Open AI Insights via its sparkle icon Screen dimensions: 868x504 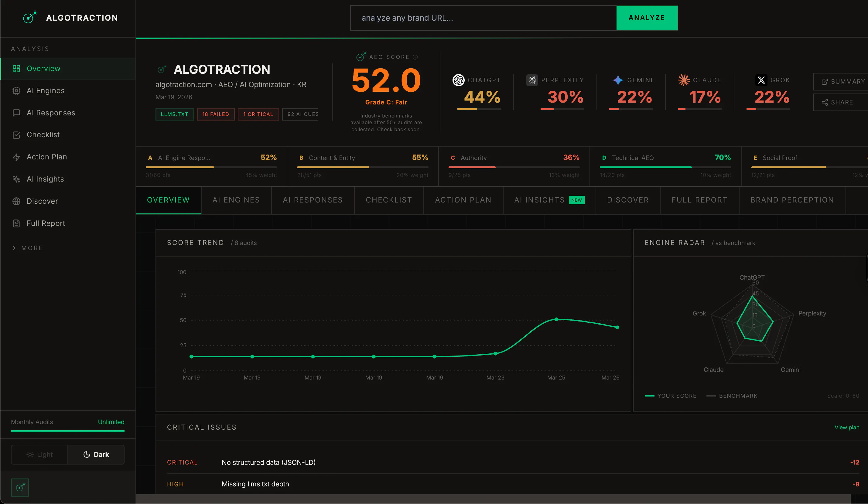[x=16, y=179]
